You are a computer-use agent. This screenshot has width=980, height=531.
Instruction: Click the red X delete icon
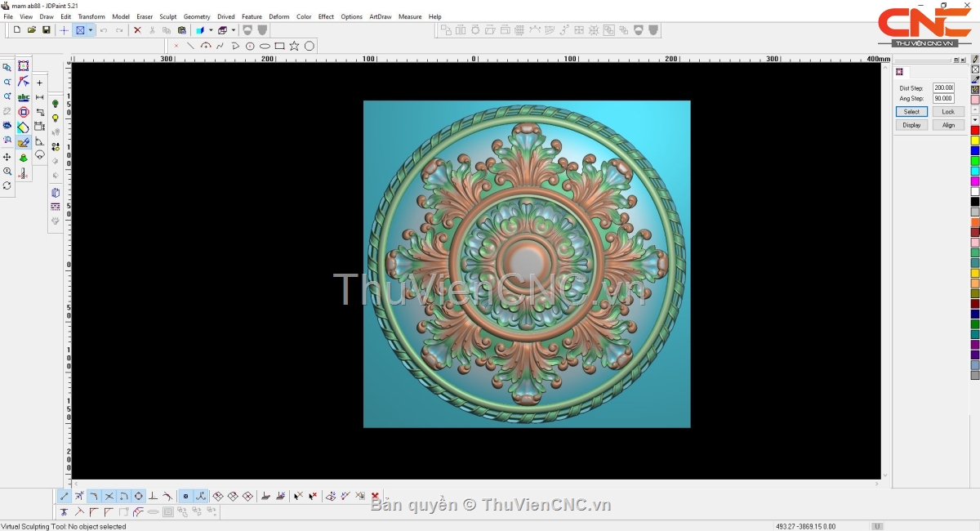[137, 30]
